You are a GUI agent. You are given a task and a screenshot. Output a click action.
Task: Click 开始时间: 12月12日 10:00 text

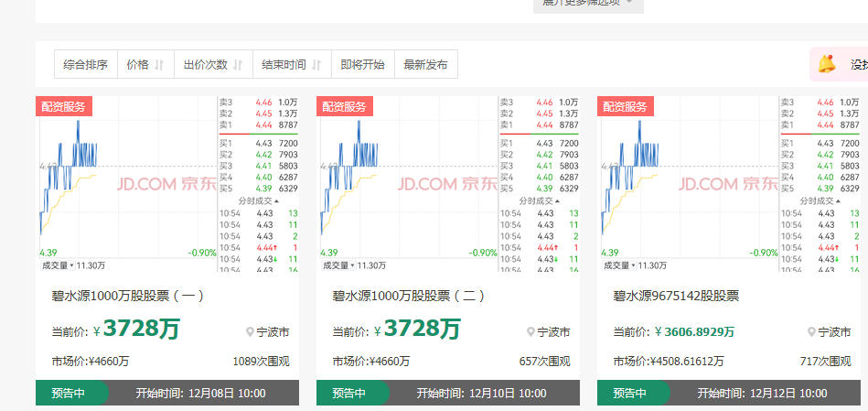pyautogui.click(x=762, y=394)
